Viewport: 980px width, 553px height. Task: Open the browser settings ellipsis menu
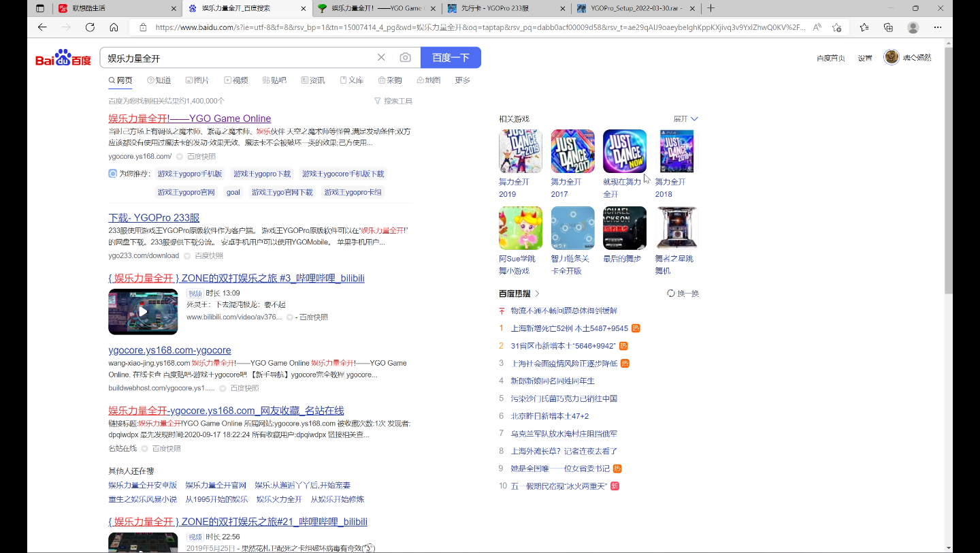pyautogui.click(x=938, y=27)
